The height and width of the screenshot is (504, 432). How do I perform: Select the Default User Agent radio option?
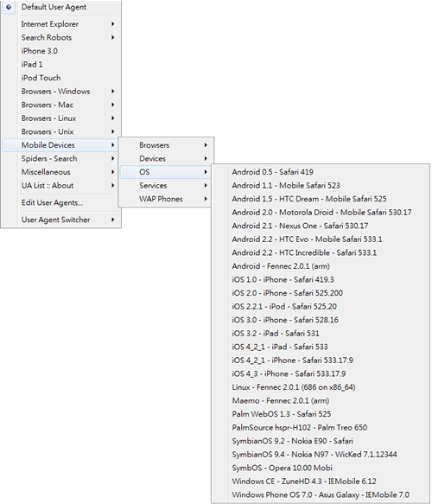(61, 7)
